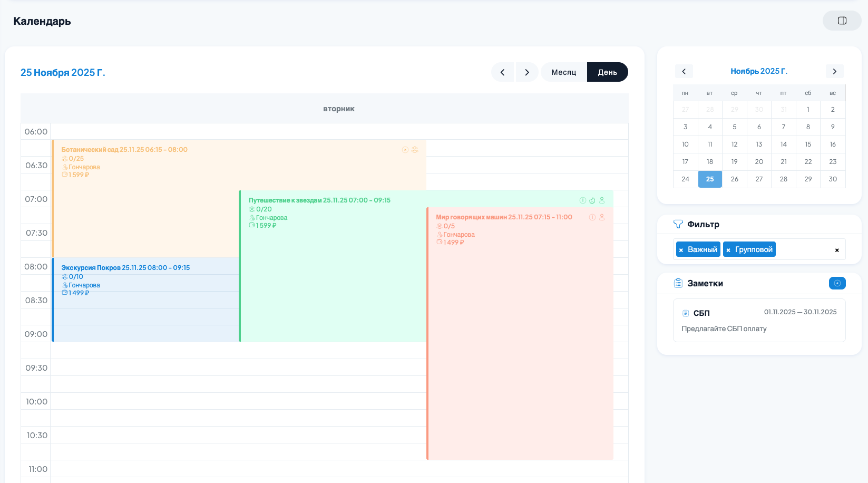Screen dimensions: 868x483
Task: Click the group icon on Ботанический сад event
Action: tap(415, 150)
